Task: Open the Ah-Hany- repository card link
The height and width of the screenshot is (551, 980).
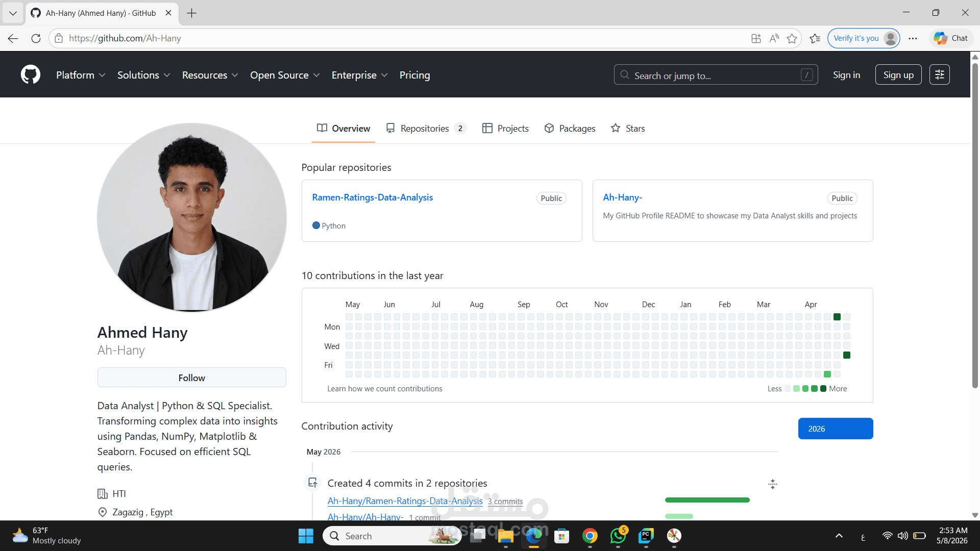Action: coord(622,197)
